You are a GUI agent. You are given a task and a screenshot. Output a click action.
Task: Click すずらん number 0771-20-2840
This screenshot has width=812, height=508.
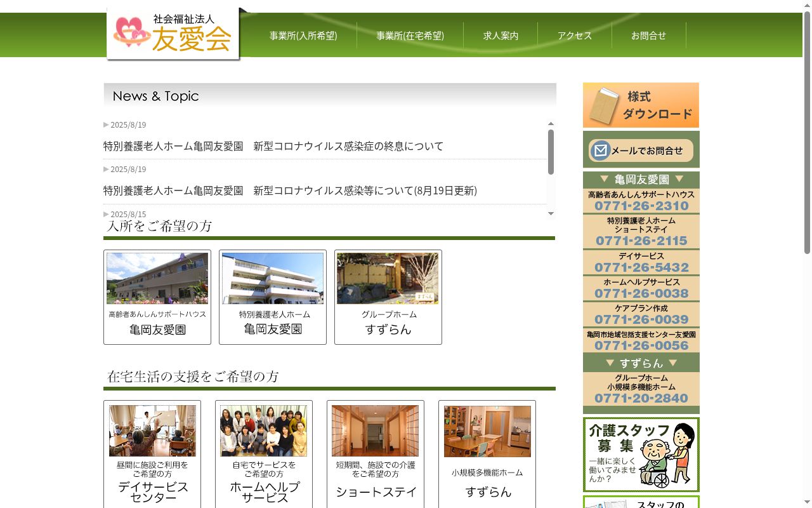click(641, 398)
